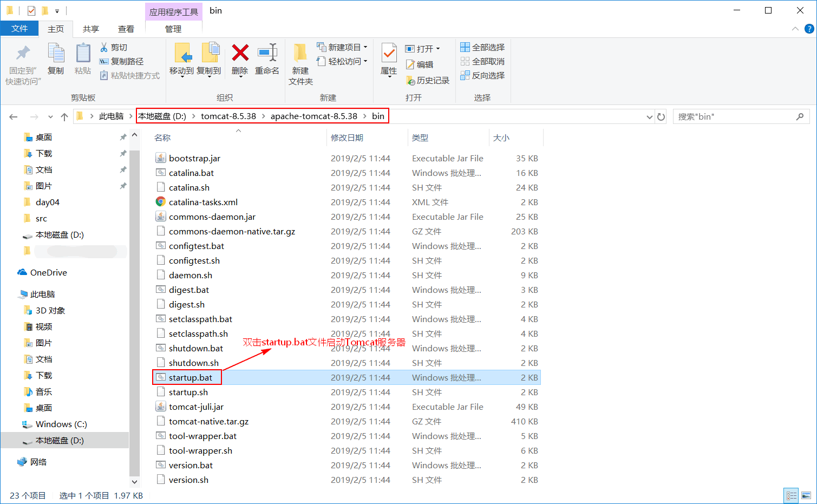Click Select all in ribbon
The width and height of the screenshot is (817, 504).
(482, 48)
